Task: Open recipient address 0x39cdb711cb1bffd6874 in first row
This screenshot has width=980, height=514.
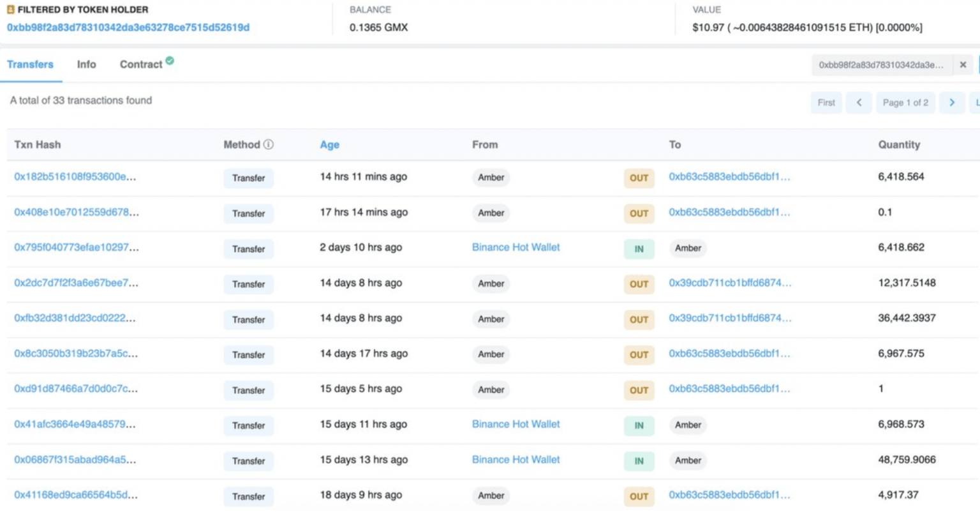Action: pos(729,283)
